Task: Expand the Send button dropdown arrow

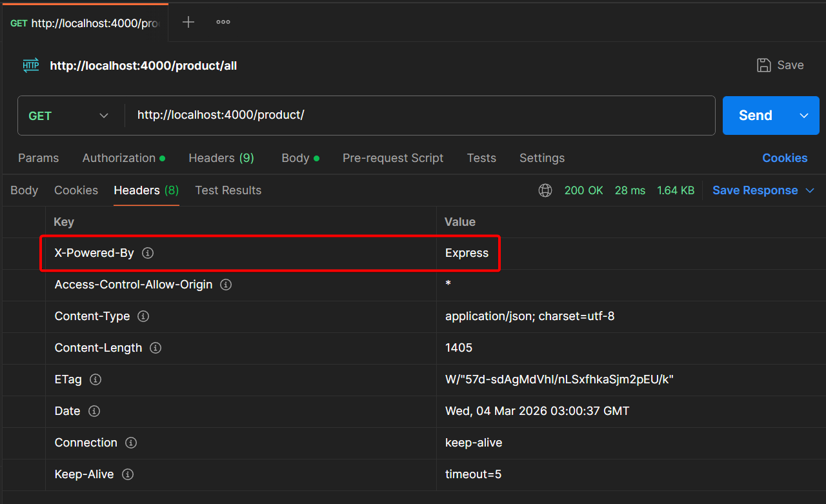Action: coord(804,116)
